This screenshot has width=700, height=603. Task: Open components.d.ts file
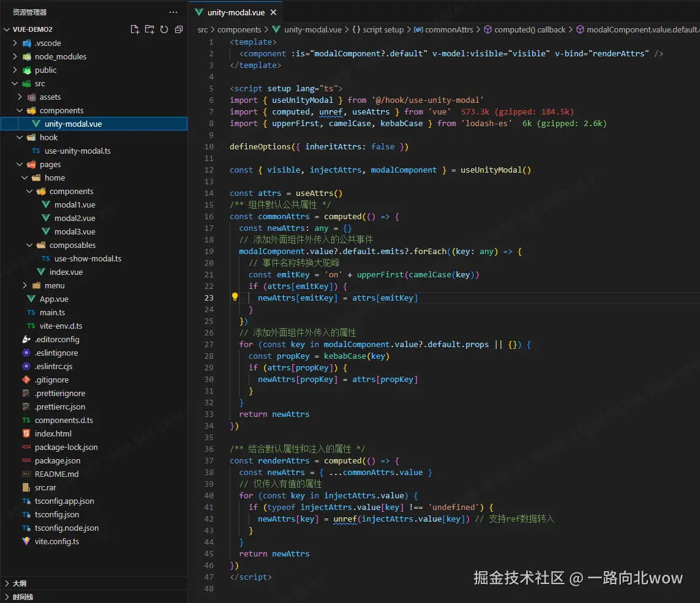click(x=94, y=420)
